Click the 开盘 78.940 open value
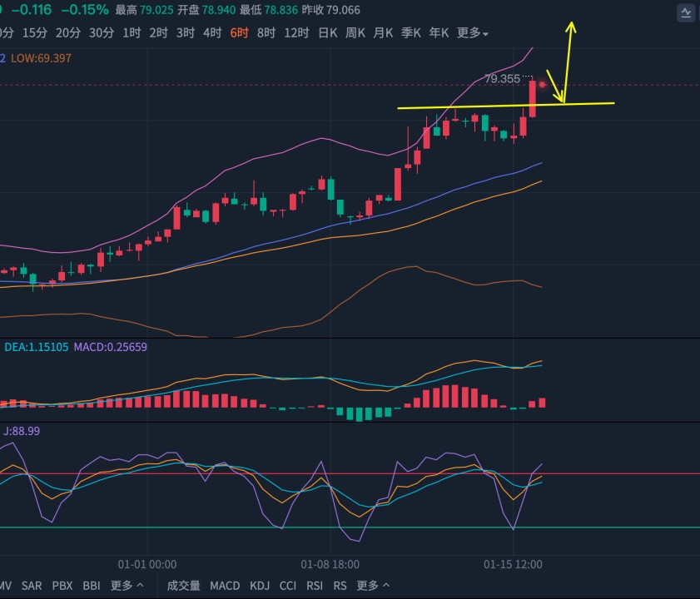Viewport: 700px width, 599px height. coord(206,10)
